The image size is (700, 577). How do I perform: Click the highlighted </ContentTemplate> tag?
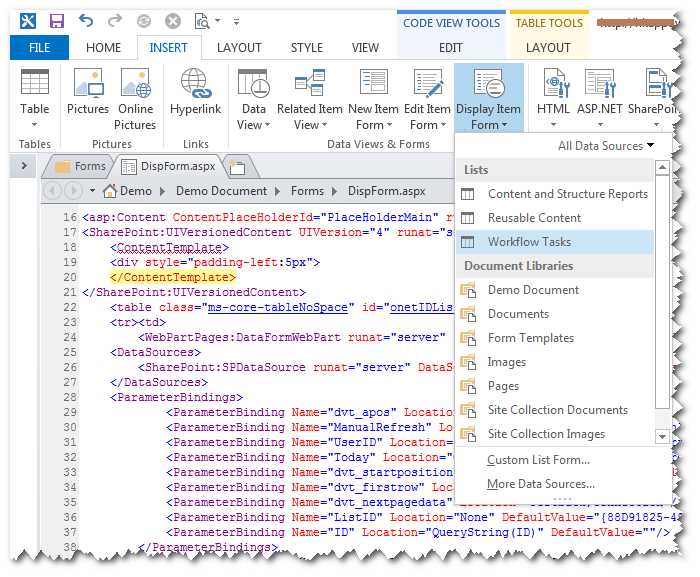172,277
